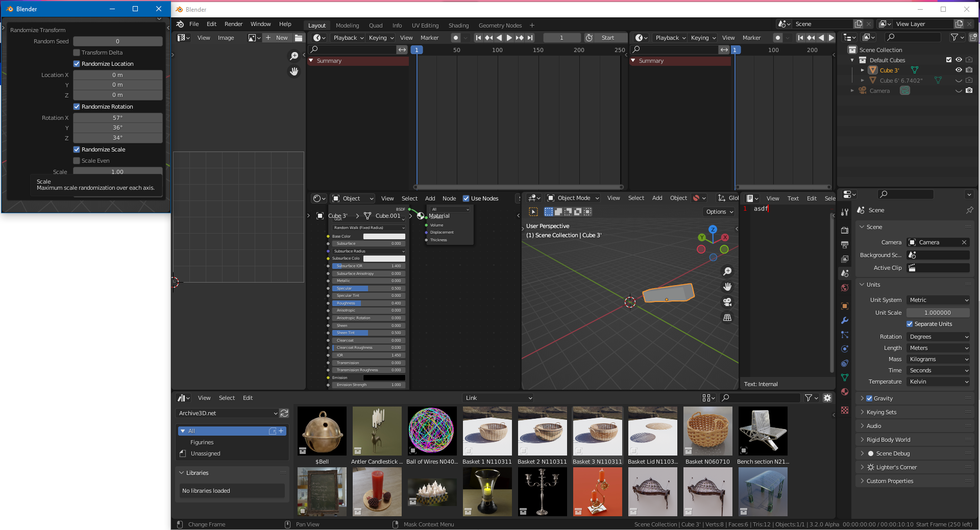Open the Output properties tab

pos(845,244)
